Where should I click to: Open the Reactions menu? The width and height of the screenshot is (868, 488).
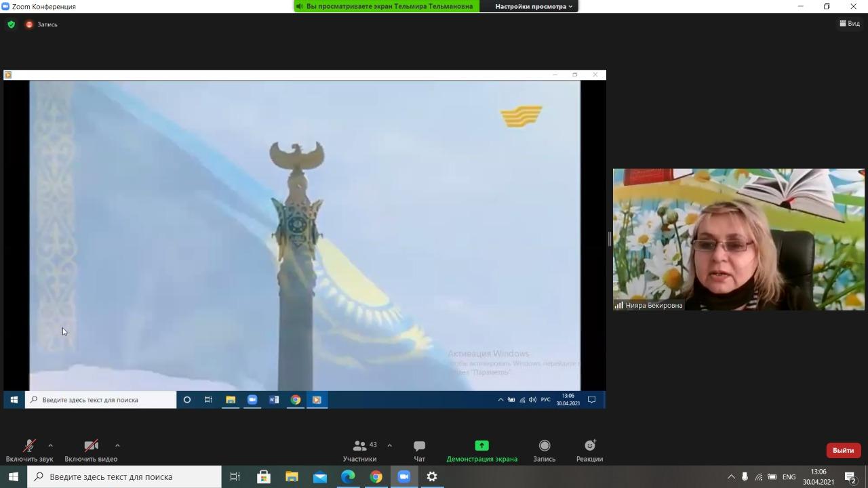tap(589, 450)
